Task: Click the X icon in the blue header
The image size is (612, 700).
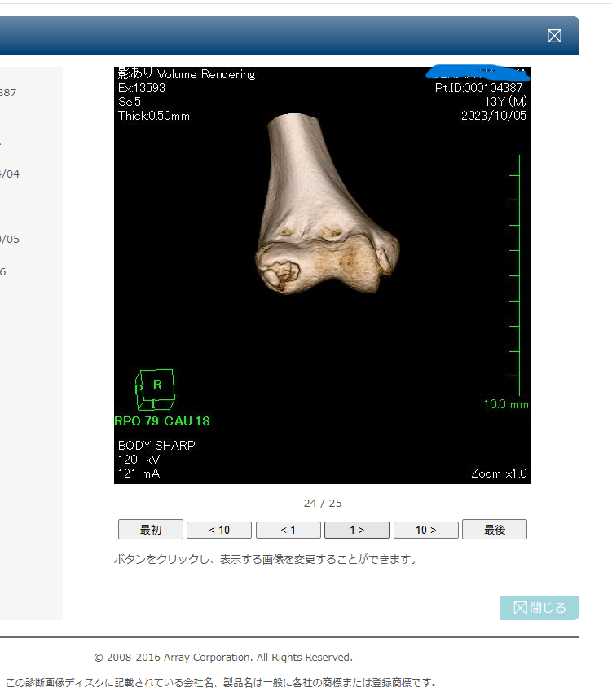Action: [x=554, y=36]
